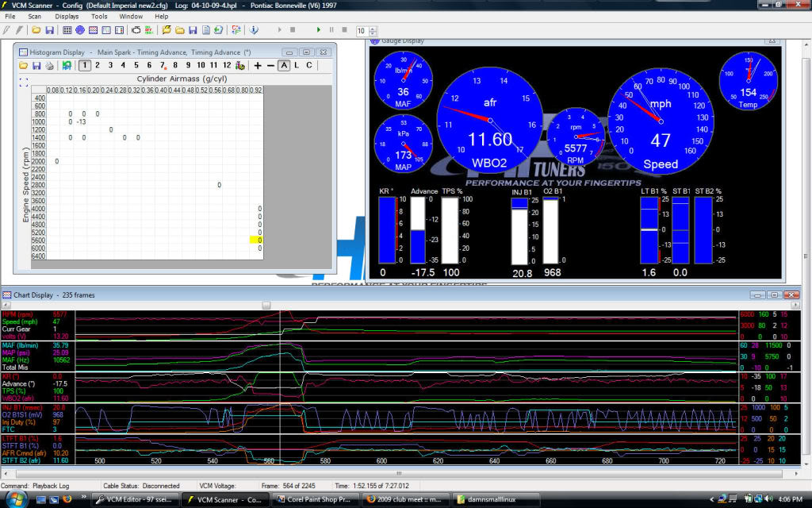Show the chart display icon in toolbar
Image resolution: width=812 pixels, height=508 pixels.
coord(94,30)
